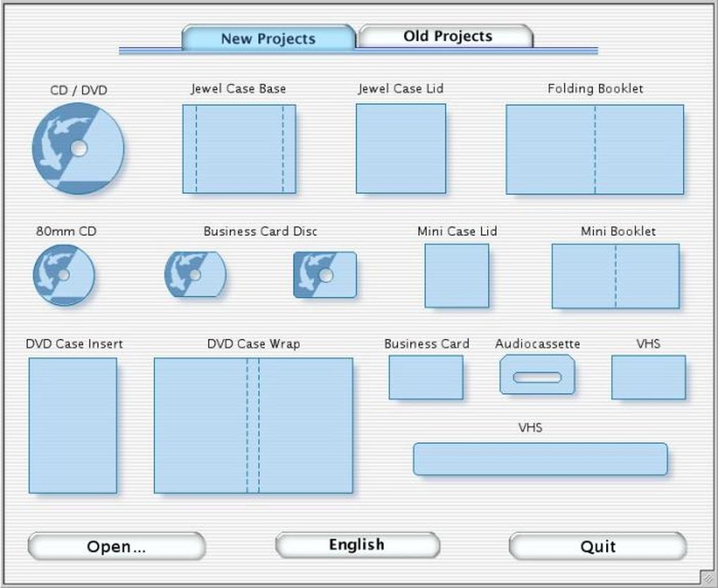Switch to the Old Projects tab
This screenshot has width=718, height=588.
447,35
